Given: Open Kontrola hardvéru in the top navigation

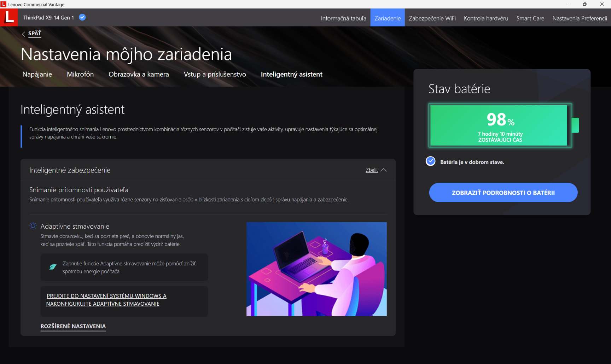Looking at the screenshot, I should [x=486, y=18].
